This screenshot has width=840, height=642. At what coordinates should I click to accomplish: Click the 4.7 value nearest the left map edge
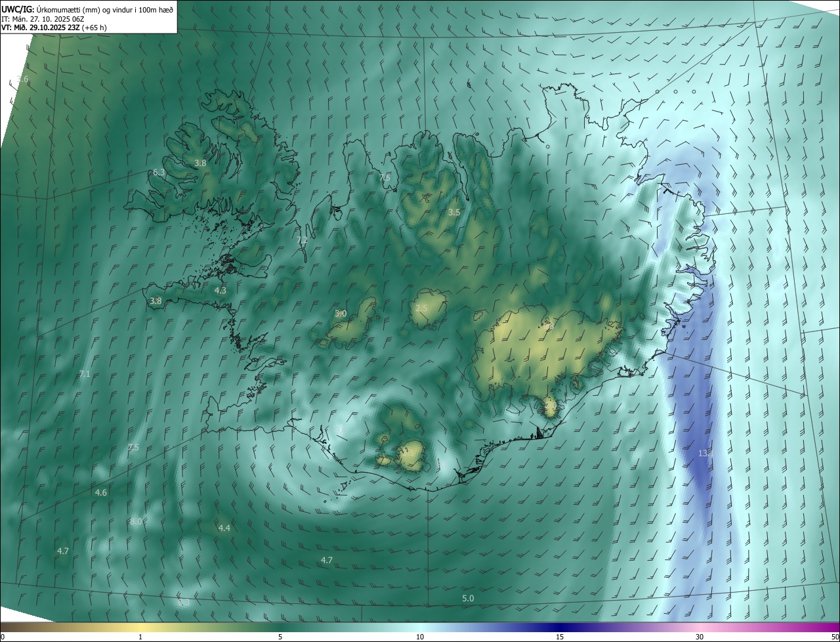63,551
